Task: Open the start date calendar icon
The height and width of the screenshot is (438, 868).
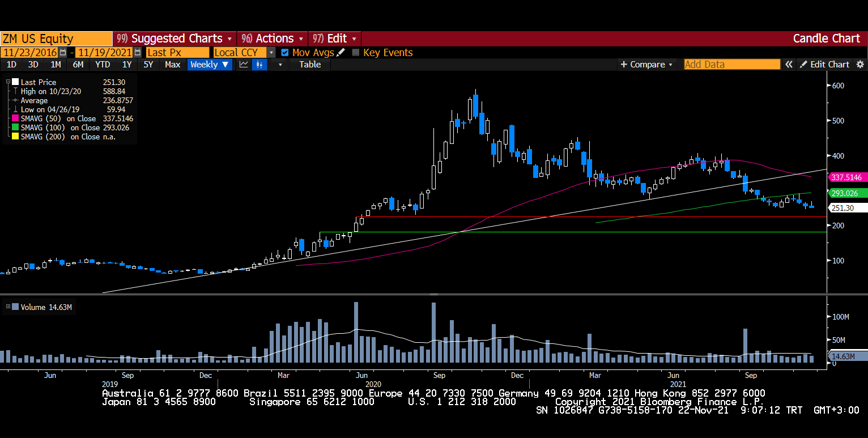Action: pos(63,52)
